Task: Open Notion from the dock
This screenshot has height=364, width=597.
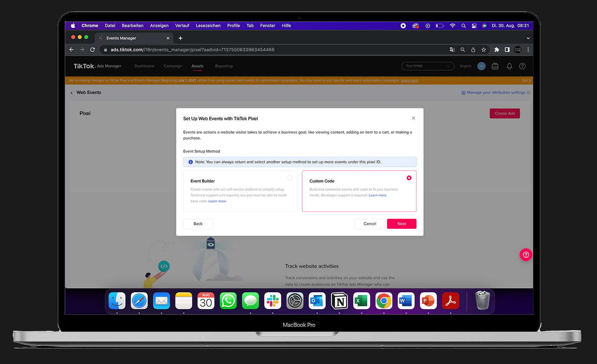Action: point(339,301)
